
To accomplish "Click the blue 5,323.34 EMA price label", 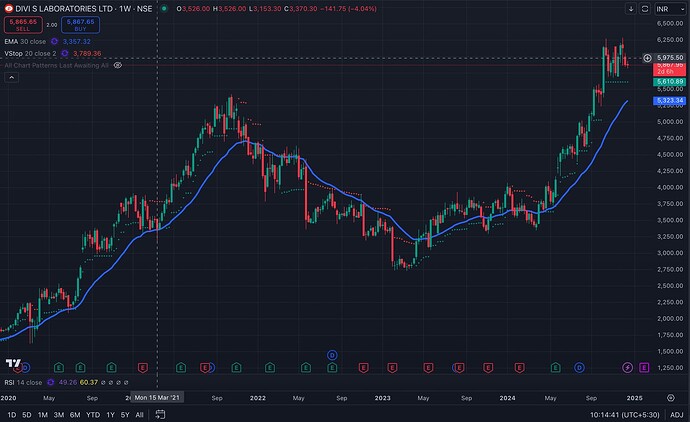I will pos(669,101).
